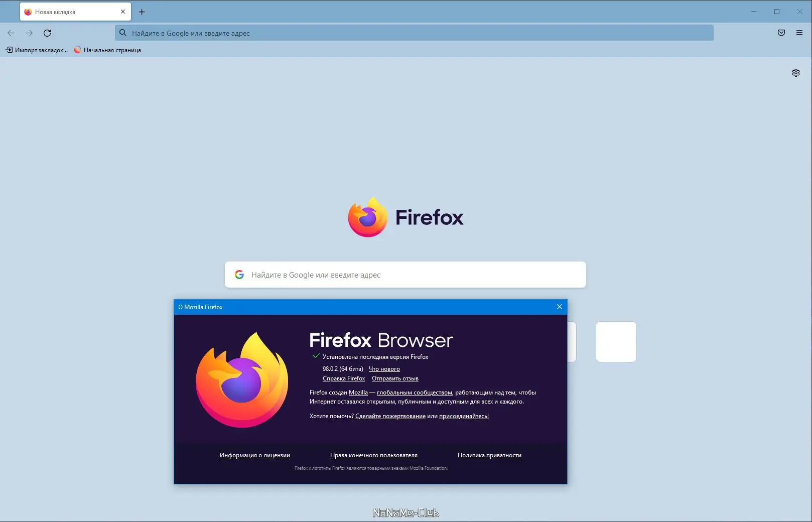Open the 'Справка Firefox' link
This screenshot has height=522, width=812.
tap(344, 378)
